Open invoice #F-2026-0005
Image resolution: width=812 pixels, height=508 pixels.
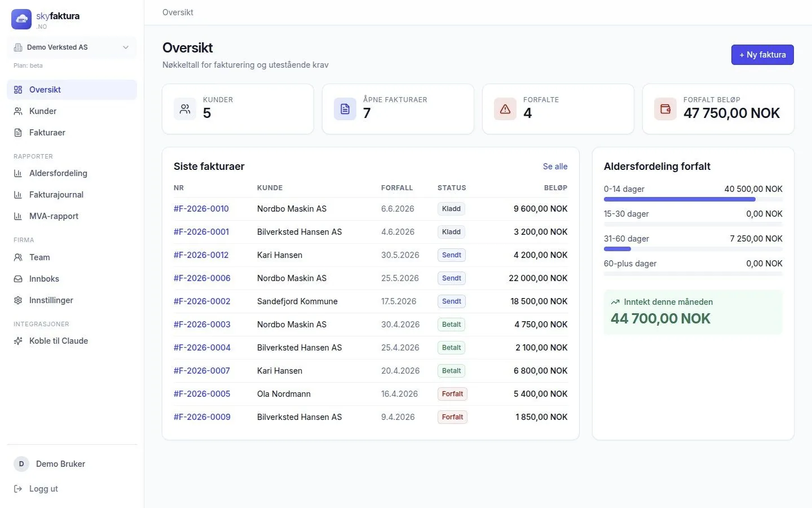[202, 394]
